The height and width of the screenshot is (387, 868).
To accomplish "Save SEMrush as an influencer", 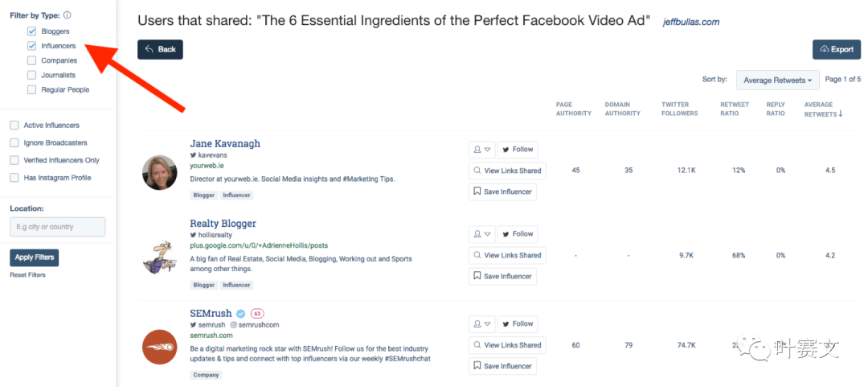I will (x=502, y=366).
